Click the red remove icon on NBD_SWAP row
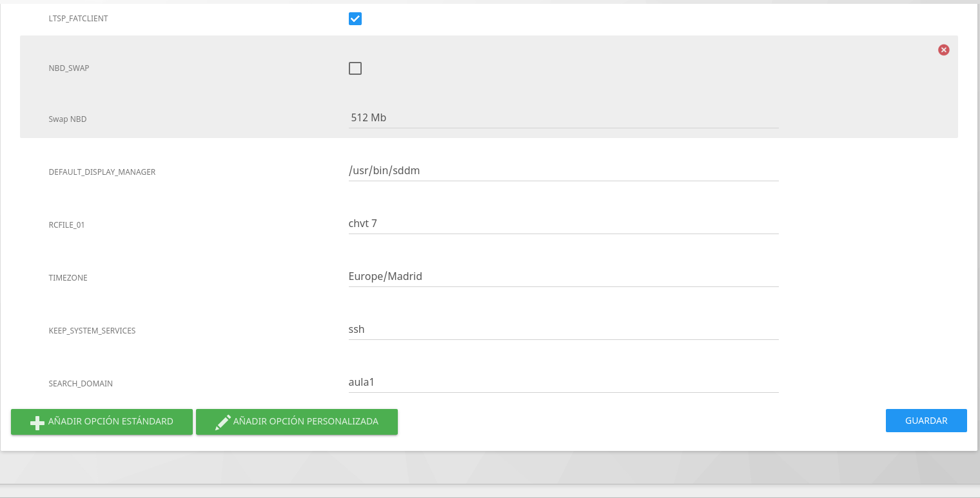This screenshot has height=498, width=980. [x=943, y=50]
